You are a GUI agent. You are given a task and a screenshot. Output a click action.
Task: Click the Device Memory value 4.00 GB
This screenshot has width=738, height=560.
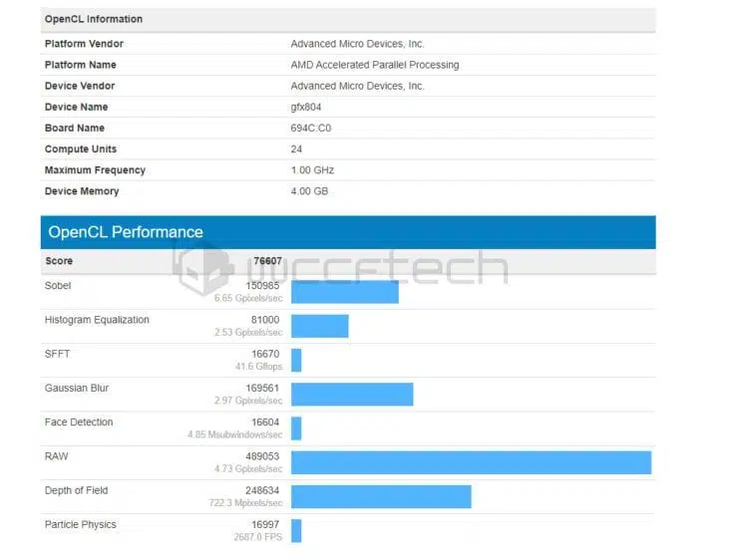click(309, 191)
